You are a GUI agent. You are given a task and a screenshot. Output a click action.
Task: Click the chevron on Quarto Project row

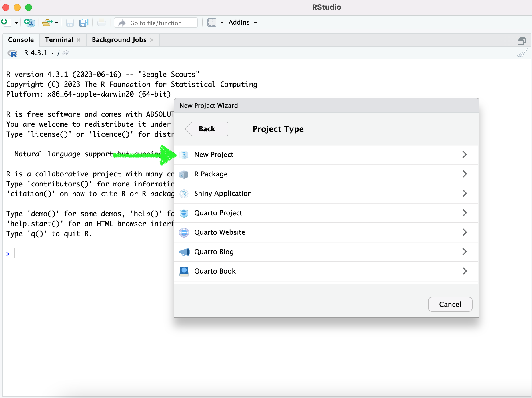coord(465,213)
